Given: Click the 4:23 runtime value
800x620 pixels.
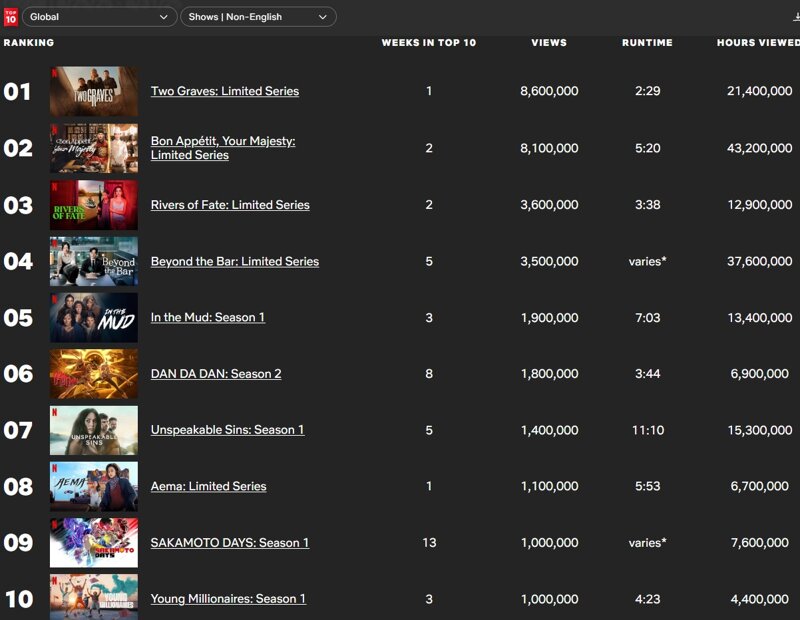Looking at the screenshot, I should pyautogui.click(x=647, y=599).
